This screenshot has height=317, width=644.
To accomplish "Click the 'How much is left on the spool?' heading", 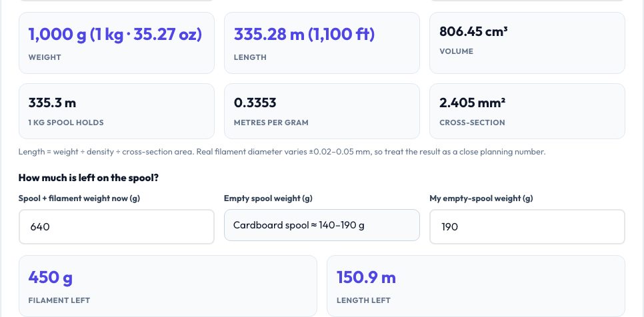I will [89, 178].
